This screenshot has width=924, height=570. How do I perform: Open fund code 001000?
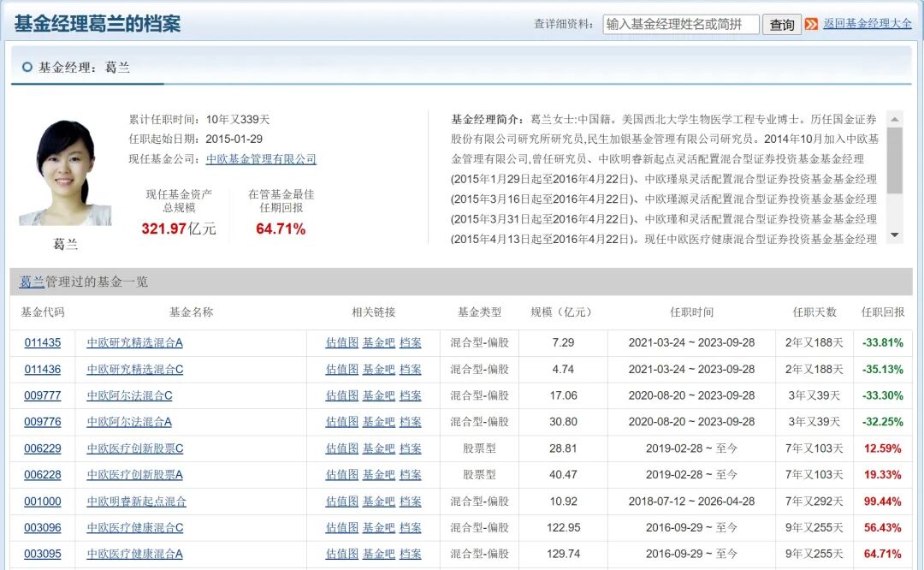coord(43,502)
